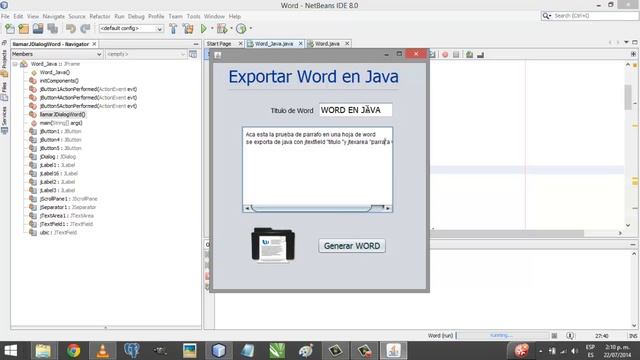Open the Profile Project dropdown arrow

tap(251, 29)
